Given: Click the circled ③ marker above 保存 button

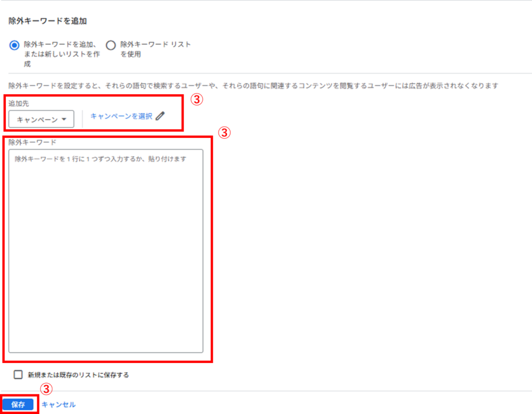Looking at the screenshot, I should point(46,389).
